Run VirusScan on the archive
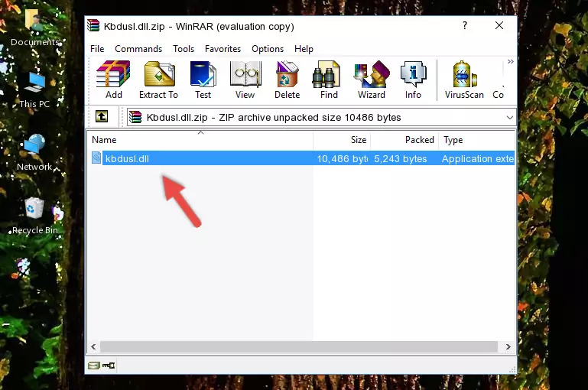Viewport: 588px width, 390px height. [464, 80]
